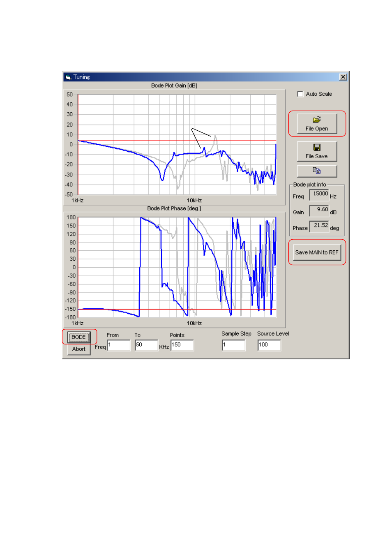
Task: Click the 'Bode plot info' group label
Action: [309, 185]
